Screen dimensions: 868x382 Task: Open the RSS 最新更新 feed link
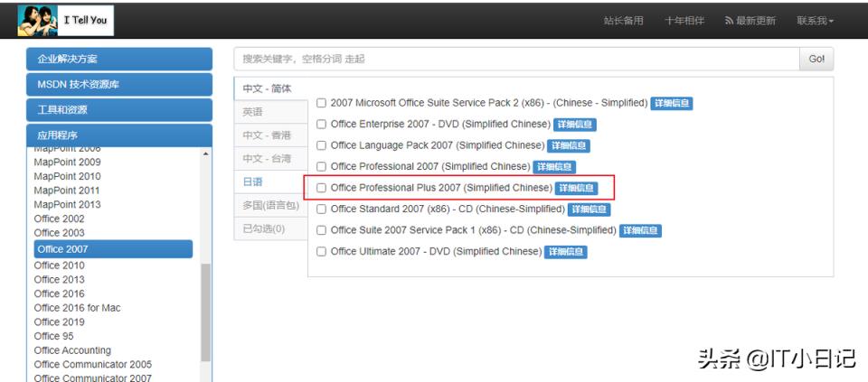pyautogui.click(x=750, y=21)
